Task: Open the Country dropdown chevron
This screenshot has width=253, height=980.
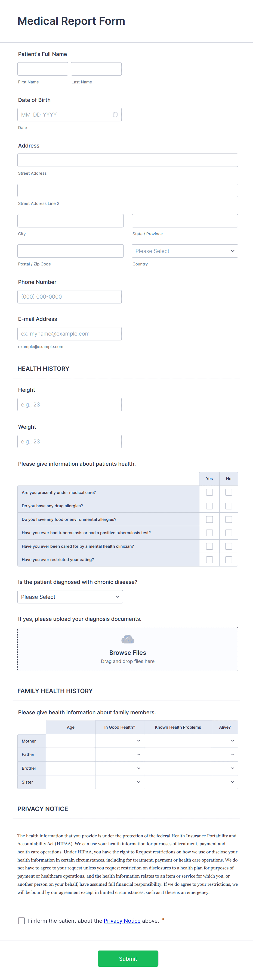Action: click(232, 251)
